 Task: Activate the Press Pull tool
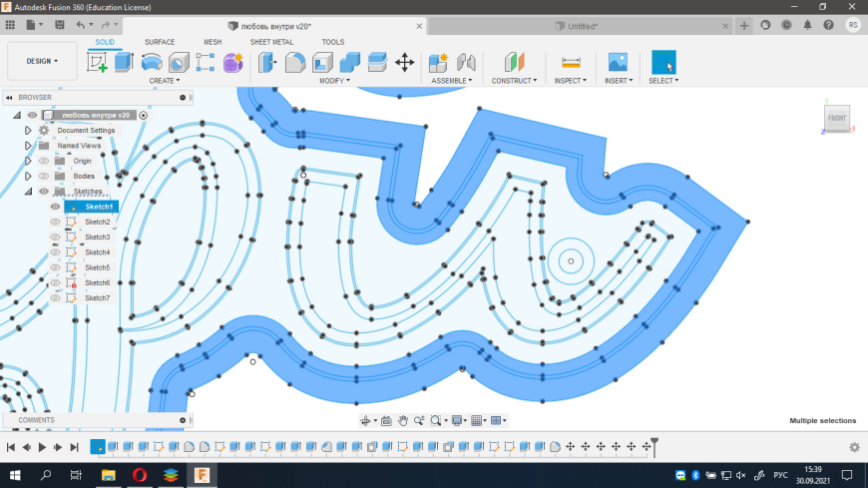pyautogui.click(x=268, y=63)
